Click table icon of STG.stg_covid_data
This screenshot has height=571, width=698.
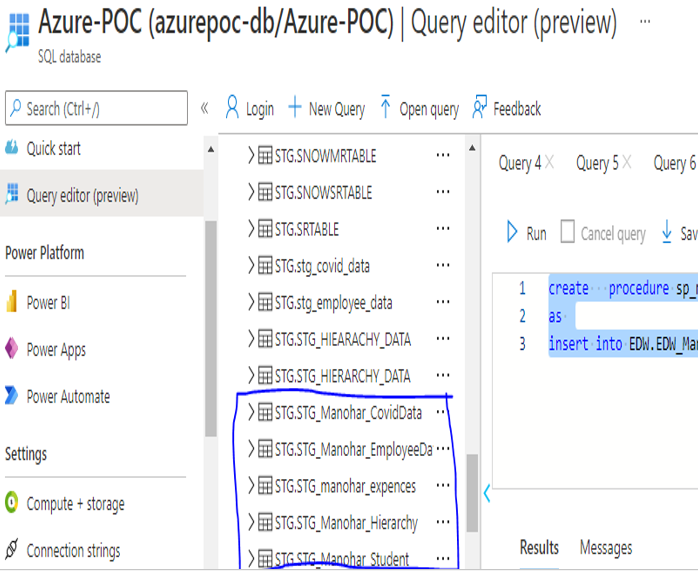(265, 266)
